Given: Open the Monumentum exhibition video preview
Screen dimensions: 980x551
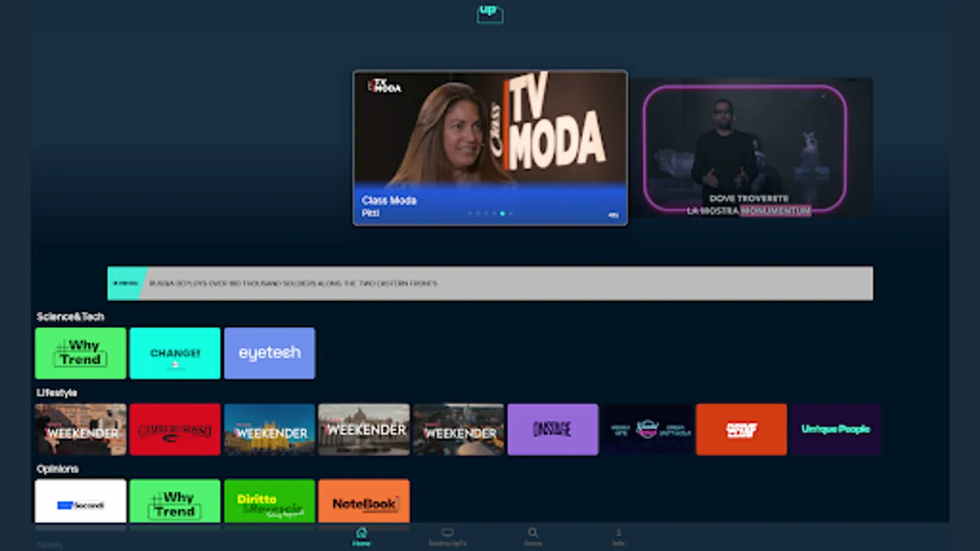Looking at the screenshot, I should point(751,148).
